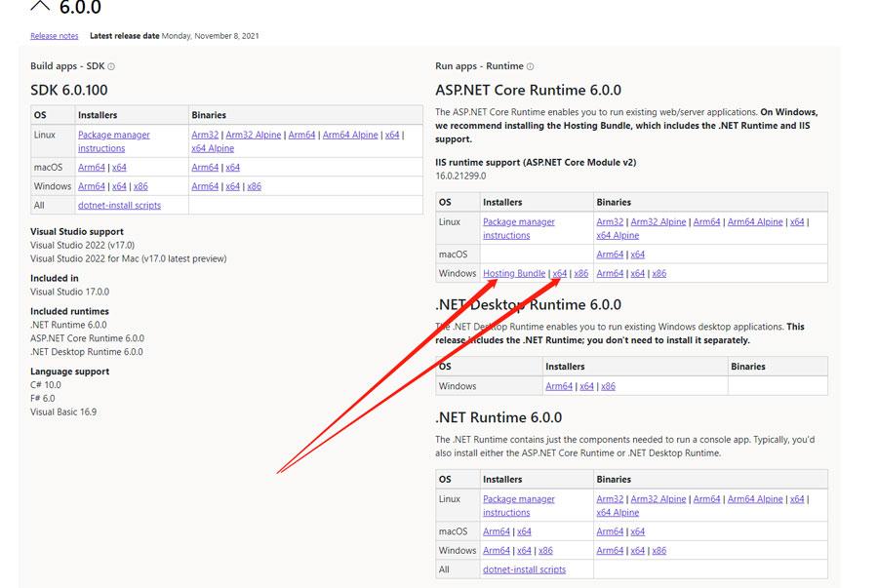Download .NET Runtime Windows Arm64 binary

tap(610, 551)
